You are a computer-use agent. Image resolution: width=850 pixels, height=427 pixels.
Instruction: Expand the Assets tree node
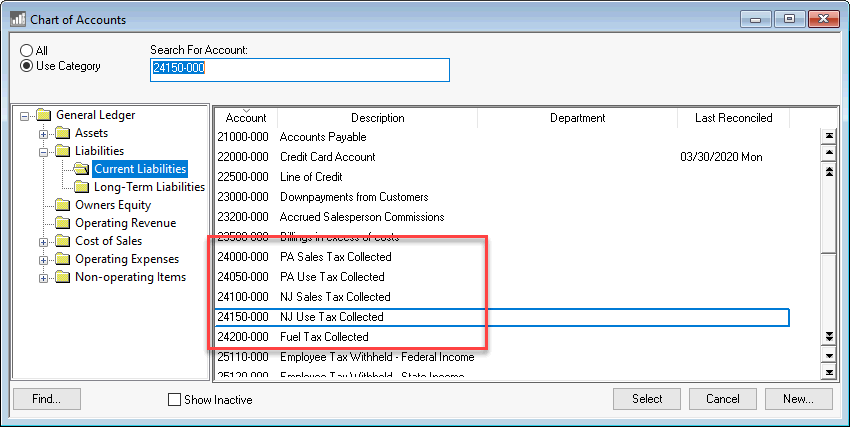pyautogui.click(x=43, y=133)
